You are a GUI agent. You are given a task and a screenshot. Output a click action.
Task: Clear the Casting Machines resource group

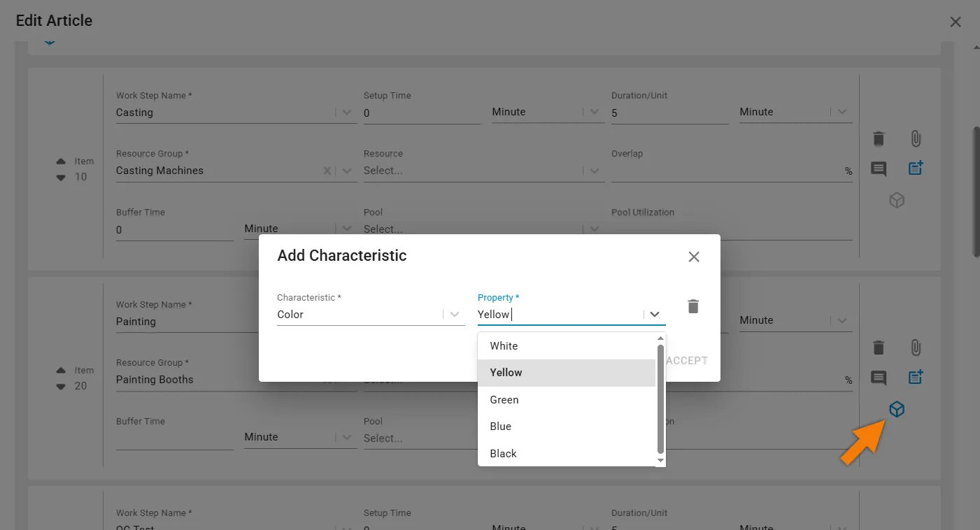(327, 171)
